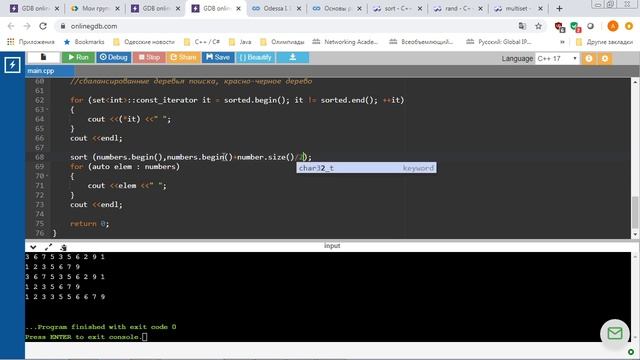Switch to the input tab of the console
Viewport: 640px width, 360px height.
click(332, 246)
